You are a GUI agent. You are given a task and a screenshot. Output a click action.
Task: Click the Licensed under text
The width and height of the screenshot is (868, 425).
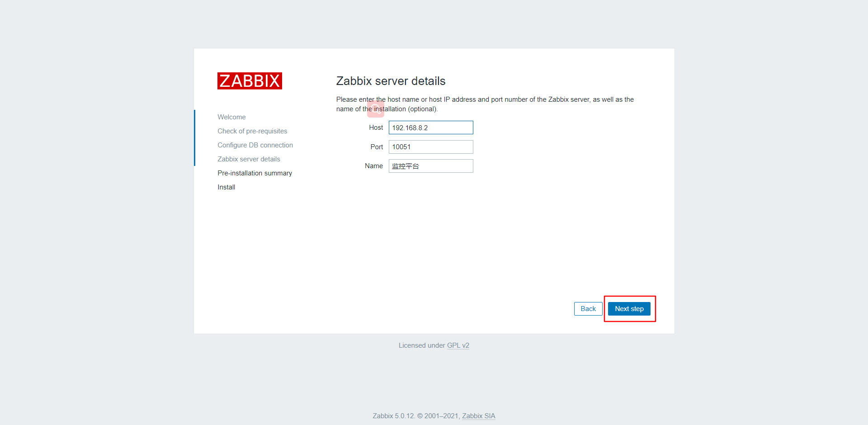[x=422, y=345]
